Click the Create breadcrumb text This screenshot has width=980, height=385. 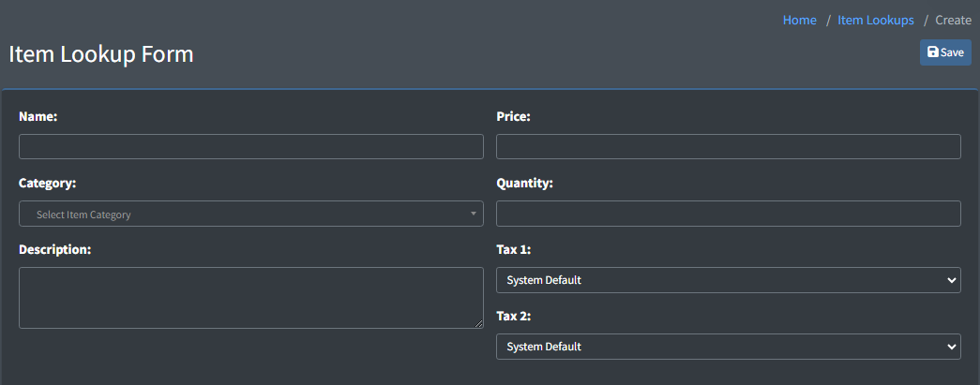953,20
